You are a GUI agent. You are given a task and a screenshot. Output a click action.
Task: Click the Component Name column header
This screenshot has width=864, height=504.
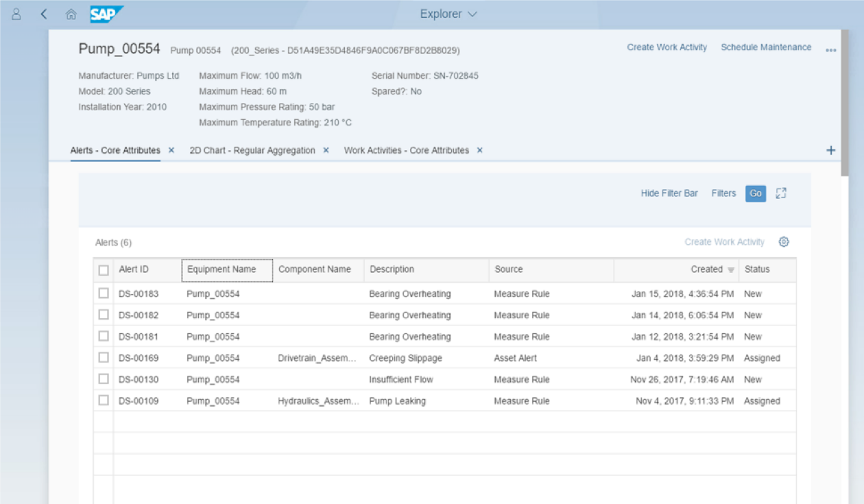point(318,269)
